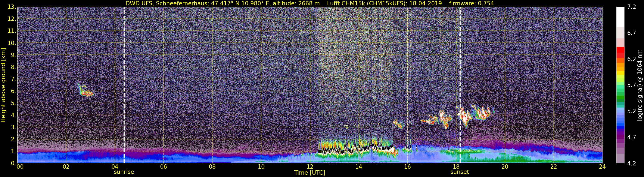Screen dimensions: 644x177
Task: Click the Time [UTC] axis title
Action: [x=309, y=173]
